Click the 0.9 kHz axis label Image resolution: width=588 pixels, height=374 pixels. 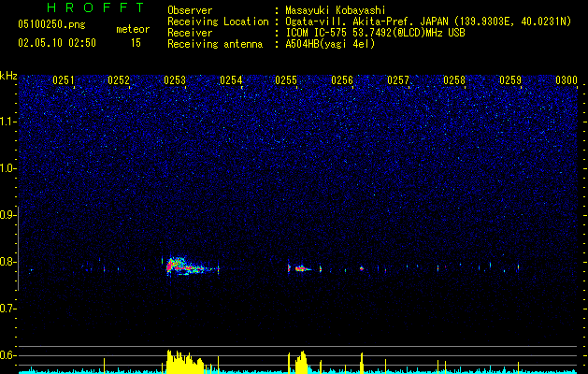[7, 215]
